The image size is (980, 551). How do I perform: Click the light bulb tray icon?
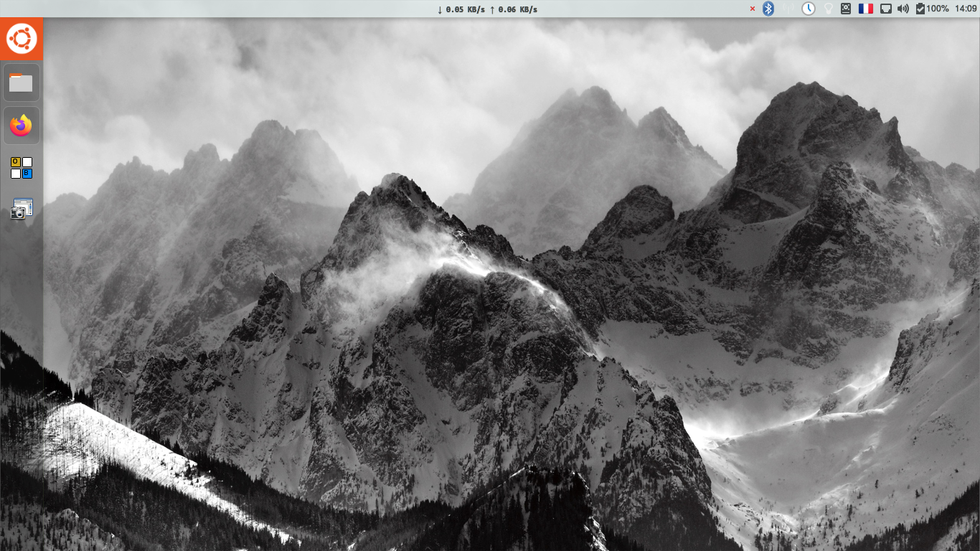click(828, 9)
